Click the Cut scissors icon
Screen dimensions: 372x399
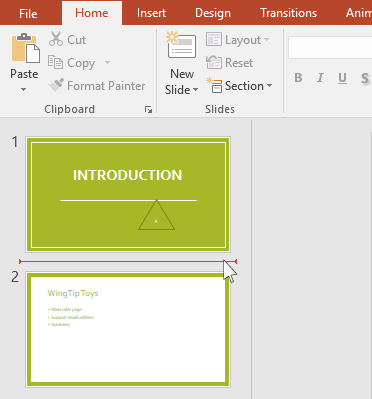pyautogui.click(x=56, y=39)
